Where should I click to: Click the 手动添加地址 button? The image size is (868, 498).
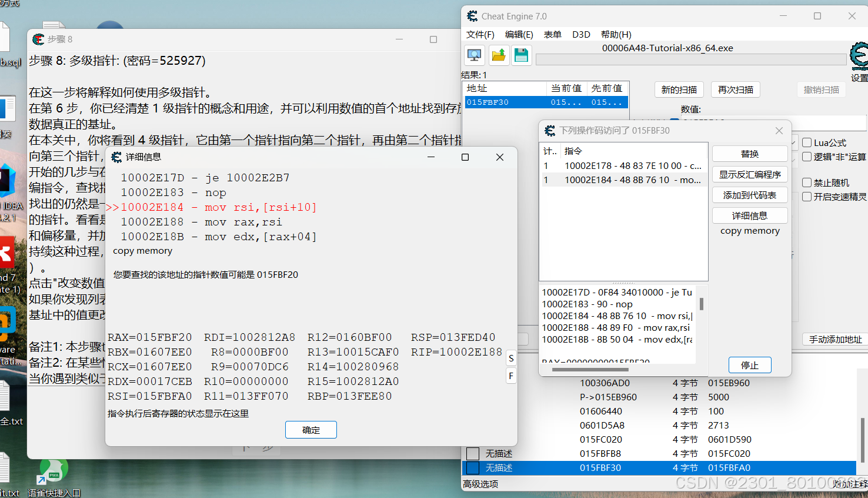[835, 339]
